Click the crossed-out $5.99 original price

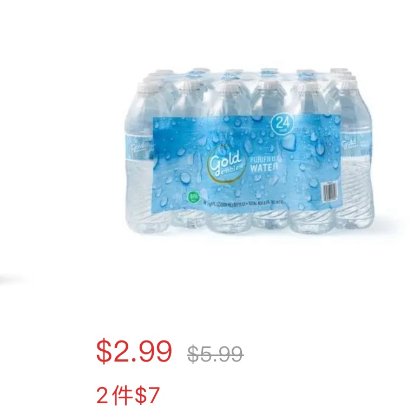(x=215, y=354)
